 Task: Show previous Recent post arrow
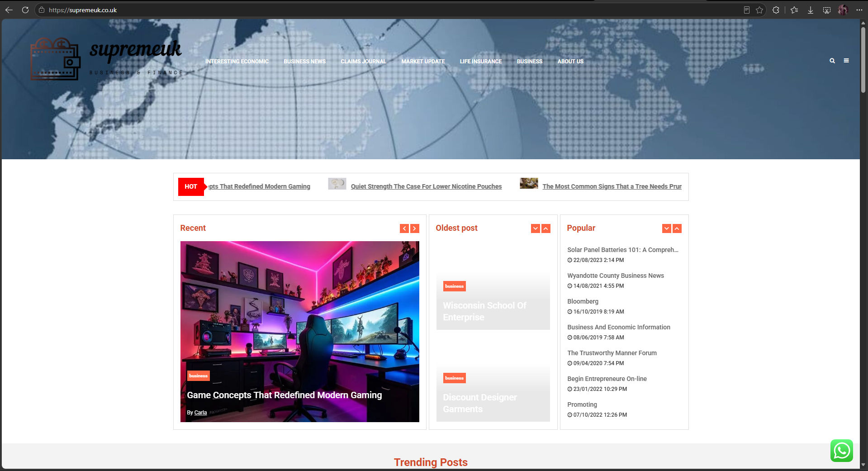point(404,228)
